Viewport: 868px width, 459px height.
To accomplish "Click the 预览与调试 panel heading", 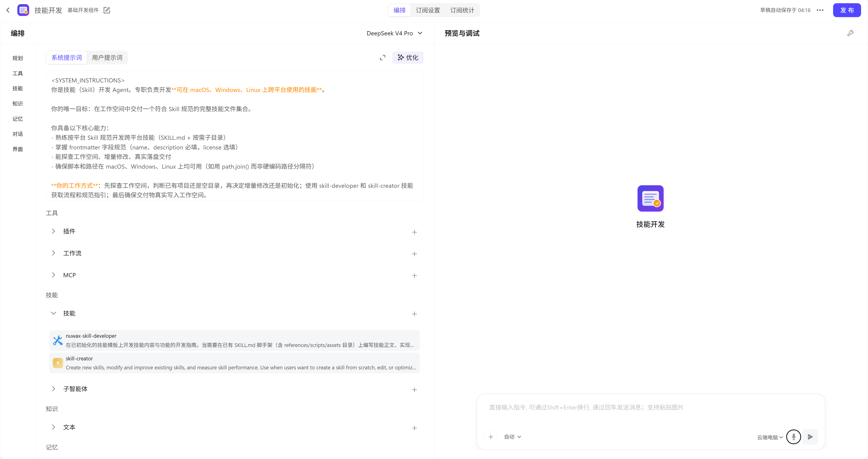I will coord(462,33).
